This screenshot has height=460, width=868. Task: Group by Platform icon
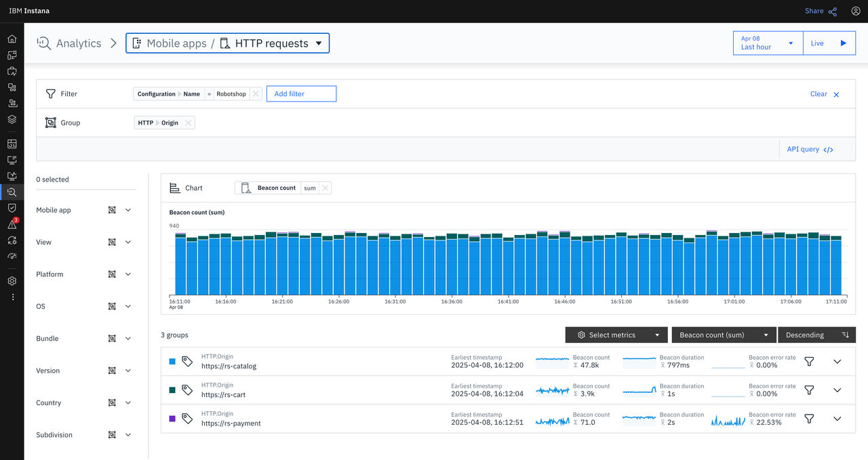pos(112,274)
